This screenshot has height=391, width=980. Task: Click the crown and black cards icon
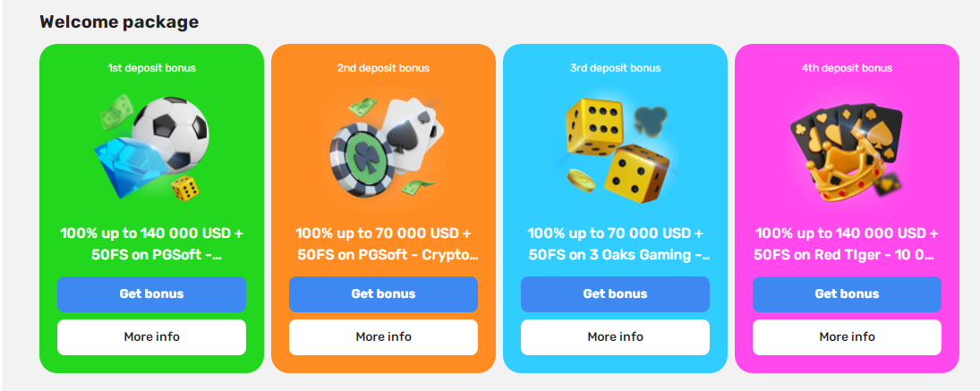click(x=847, y=149)
